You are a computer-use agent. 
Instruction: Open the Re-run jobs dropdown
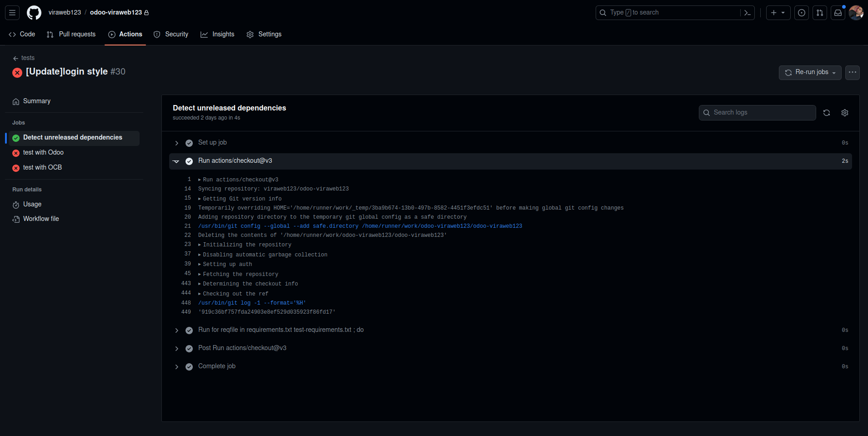pyautogui.click(x=810, y=72)
